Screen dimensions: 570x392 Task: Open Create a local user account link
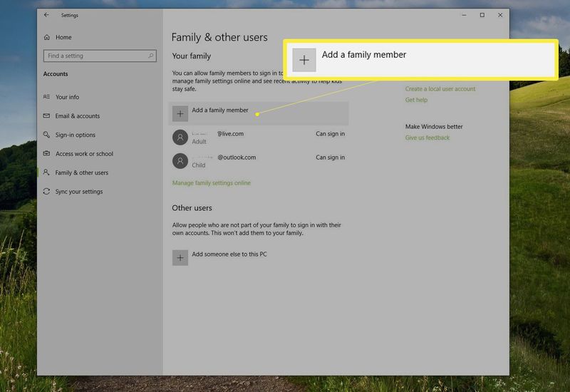tap(440, 88)
